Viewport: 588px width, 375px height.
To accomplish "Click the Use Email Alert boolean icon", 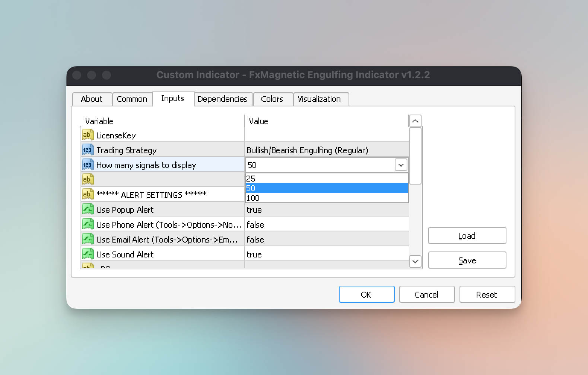I will point(88,239).
